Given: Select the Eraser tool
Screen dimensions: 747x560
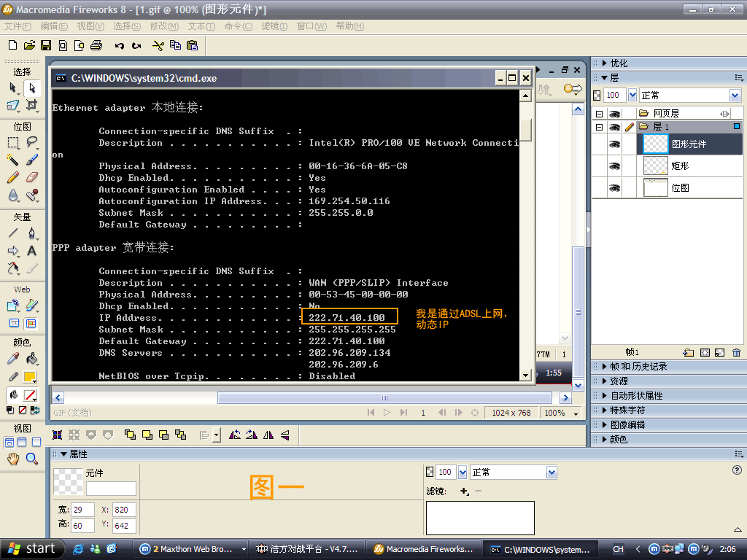Looking at the screenshot, I should 32,178.
